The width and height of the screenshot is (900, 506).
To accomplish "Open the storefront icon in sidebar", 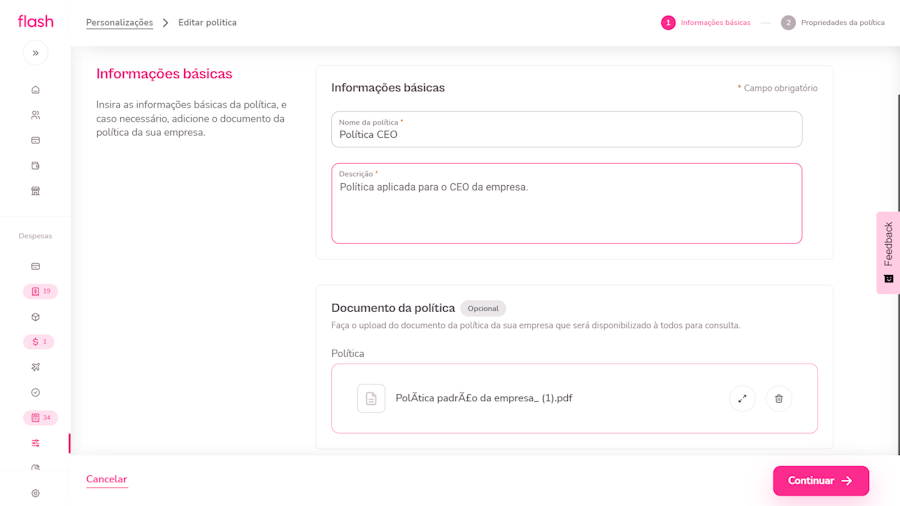I will click(x=35, y=191).
